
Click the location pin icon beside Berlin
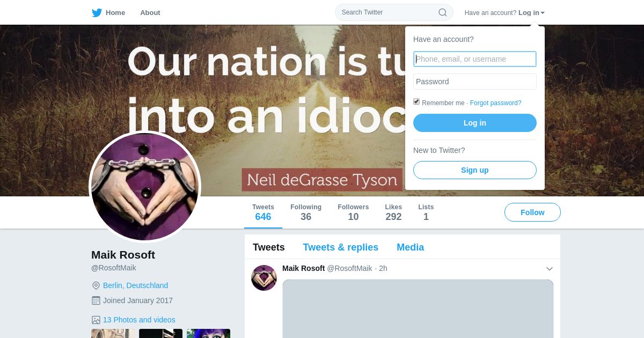tap(96, 285)
